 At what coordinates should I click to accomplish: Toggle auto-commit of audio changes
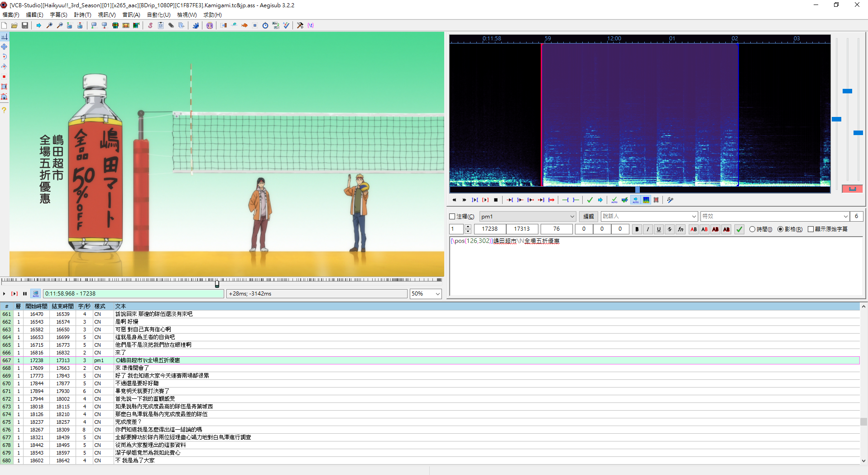[x=614, y=200]
